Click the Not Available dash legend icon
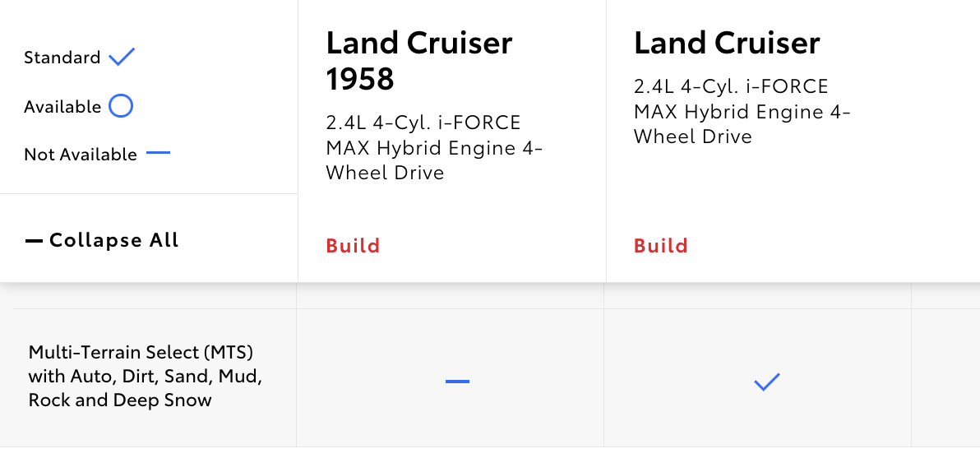Screen dimensions: 980x472 (x=158, y=153)
